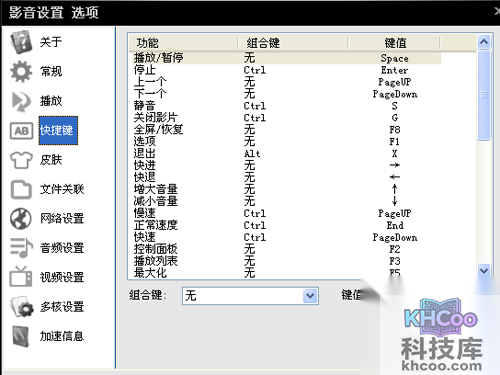Click the Acceleration info icon
Image resolution: width=500 pixels, height=375 pixels.
pos(21,336)
